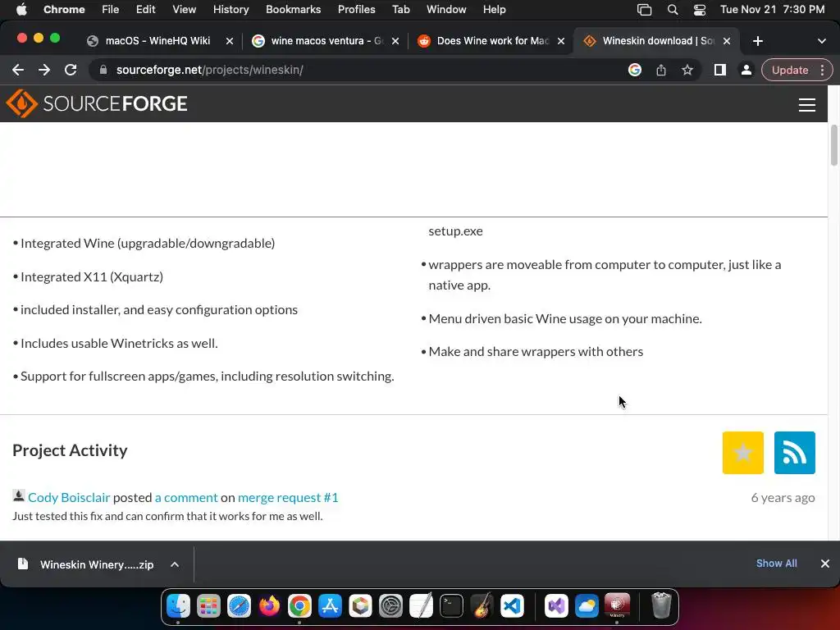
Task: Open the Apple menu
Action: [x=21, y=10]
